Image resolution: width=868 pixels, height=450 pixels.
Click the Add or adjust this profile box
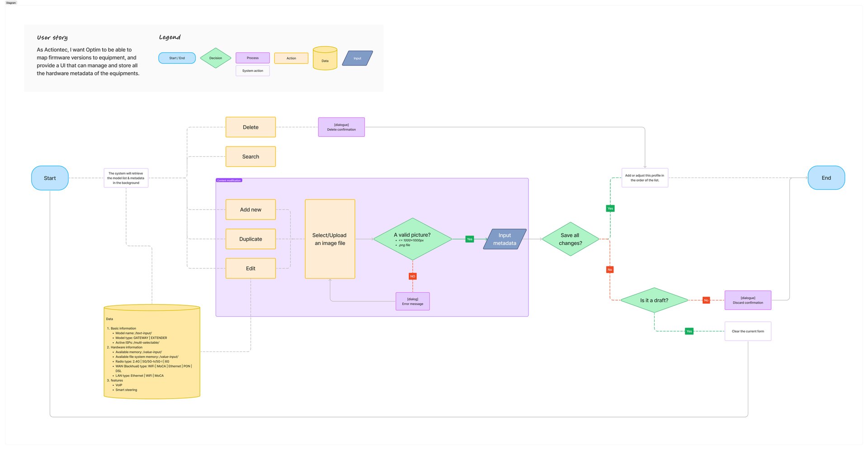645,178
